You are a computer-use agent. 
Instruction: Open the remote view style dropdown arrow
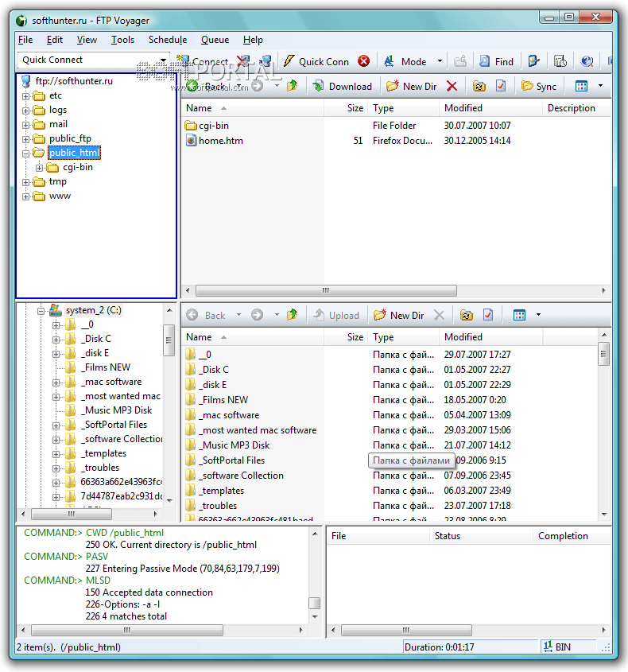[x=601, y=86]
